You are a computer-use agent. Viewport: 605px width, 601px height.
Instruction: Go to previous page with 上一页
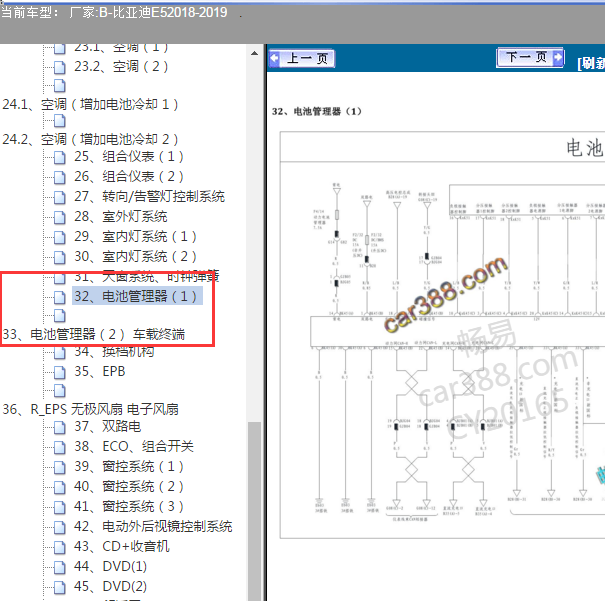tap(302, 59)
